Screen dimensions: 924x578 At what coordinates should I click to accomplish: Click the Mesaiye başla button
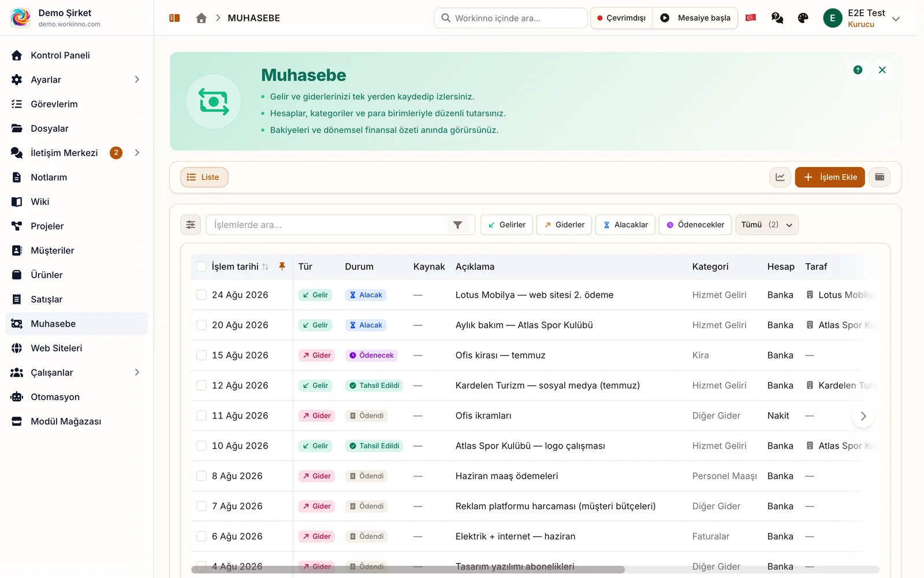click(x=695, y=18)
